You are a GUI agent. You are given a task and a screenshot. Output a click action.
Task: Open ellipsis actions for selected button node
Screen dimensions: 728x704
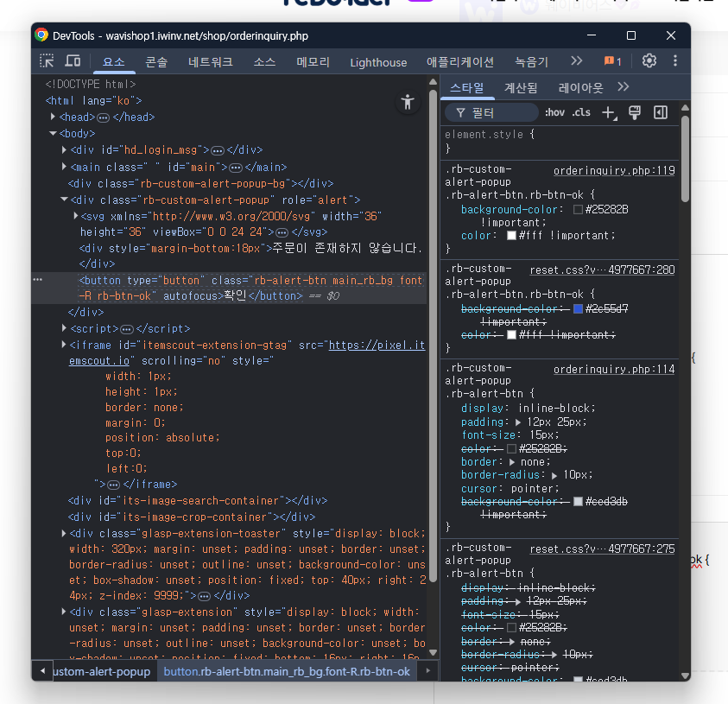[38, 280]
